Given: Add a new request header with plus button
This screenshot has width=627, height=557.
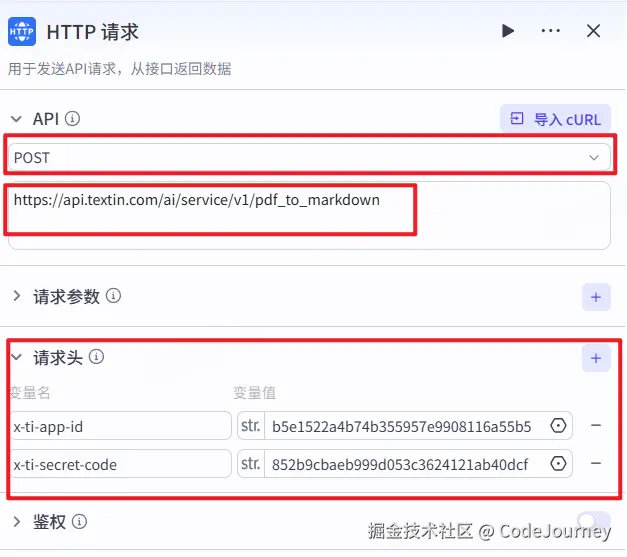Looking at the screenshot, I should pyautogui.click(x=596, y=358).
